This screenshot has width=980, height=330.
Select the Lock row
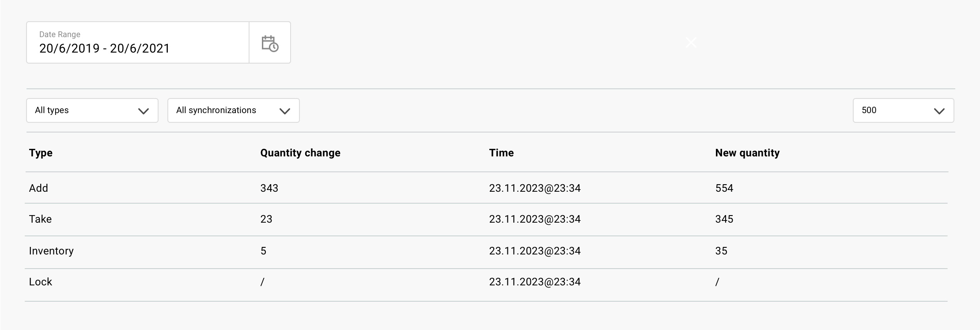click(x=486, y=285)
